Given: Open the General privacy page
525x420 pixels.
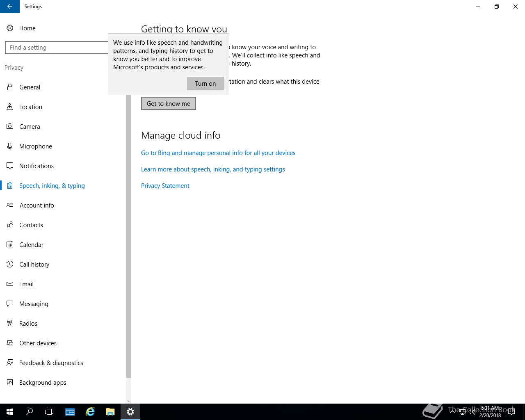Looking at the screenshot, I should pyautogui.click(x=64, y=87).
